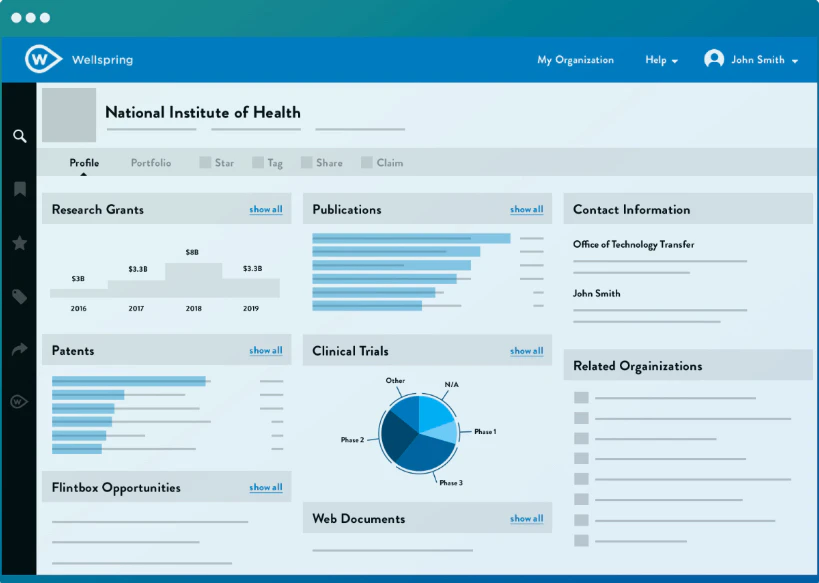Click show all for Research Grants
Screen dimensions: 819x583
(x=266, y=210)
